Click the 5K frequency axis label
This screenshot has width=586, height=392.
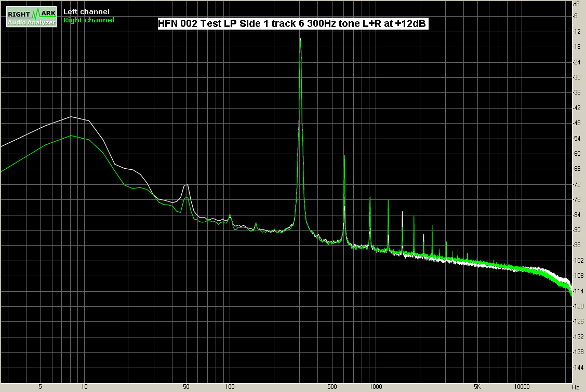click(x=477, y=387)
